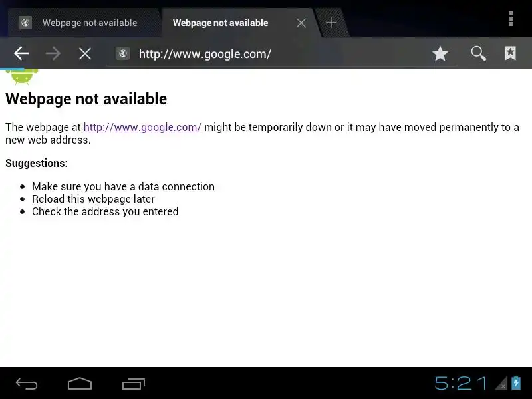The width and height of the screenshot is (532, 399).
Task: Tap the 5:21 clock in the system bar
Action: pos(461,383)
